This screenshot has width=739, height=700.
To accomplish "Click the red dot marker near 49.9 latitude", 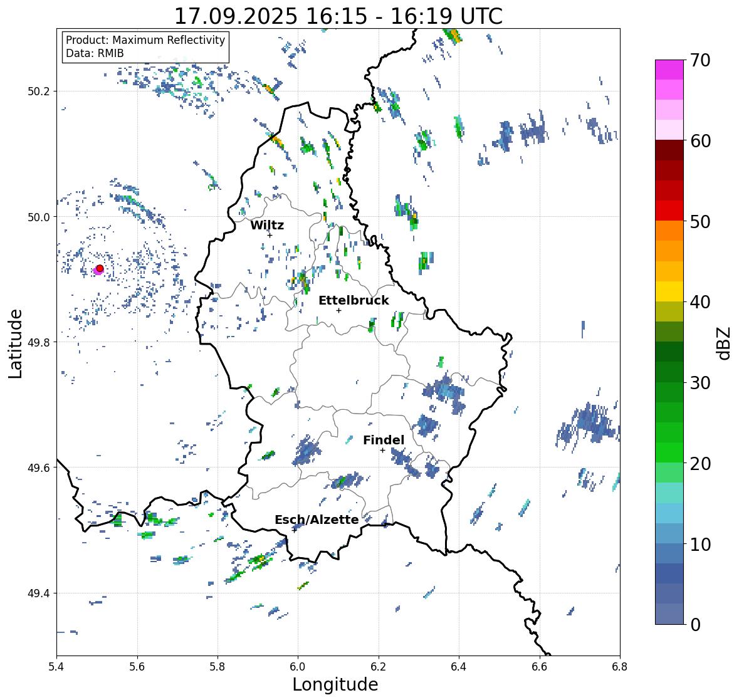I will click(100, 268).
